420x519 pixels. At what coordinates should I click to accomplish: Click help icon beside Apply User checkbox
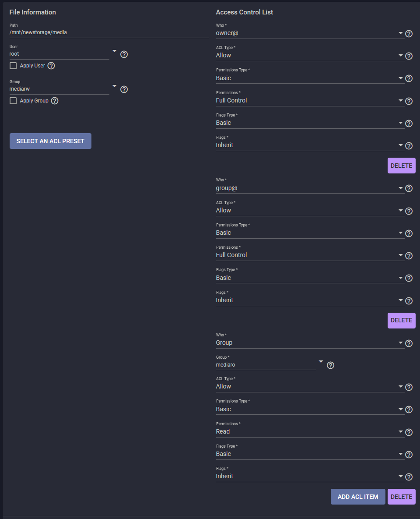(51, 66)
